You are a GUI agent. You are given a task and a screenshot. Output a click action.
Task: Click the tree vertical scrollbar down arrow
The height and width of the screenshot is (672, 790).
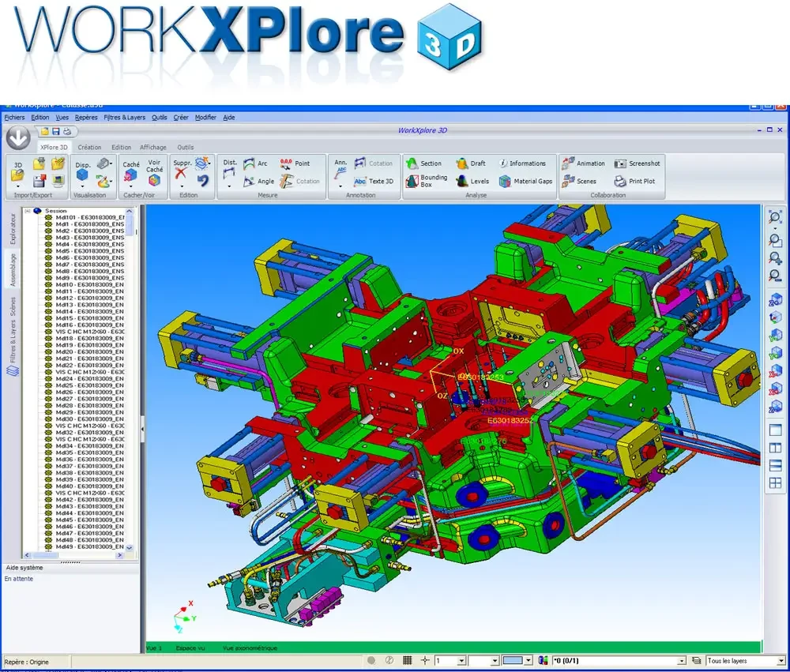tap(129, 547)
